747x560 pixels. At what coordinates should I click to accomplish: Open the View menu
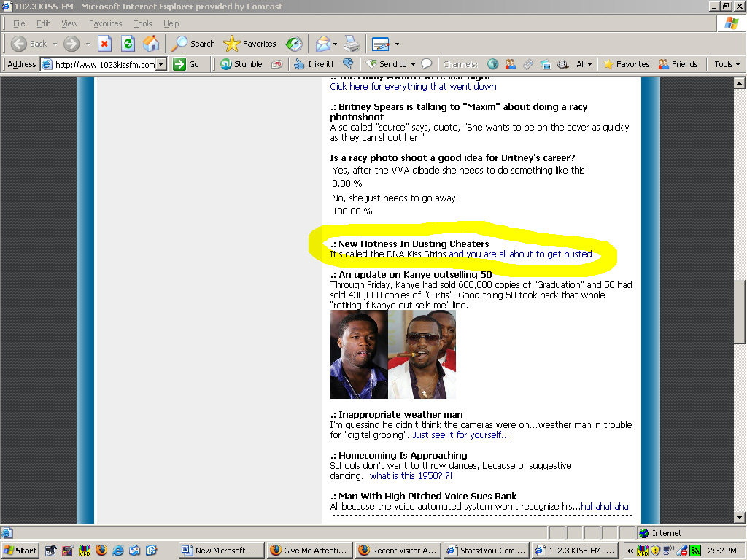point(69,23)
